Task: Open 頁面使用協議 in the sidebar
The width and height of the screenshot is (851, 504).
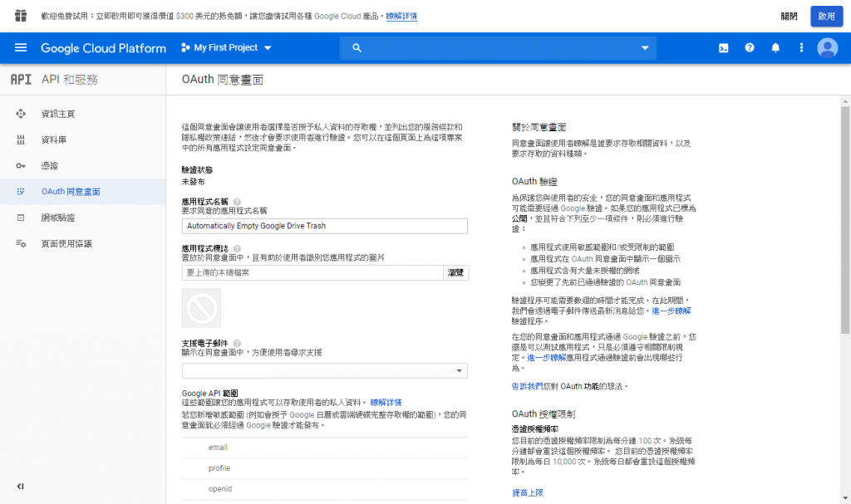Action: (x=66, y=243)
